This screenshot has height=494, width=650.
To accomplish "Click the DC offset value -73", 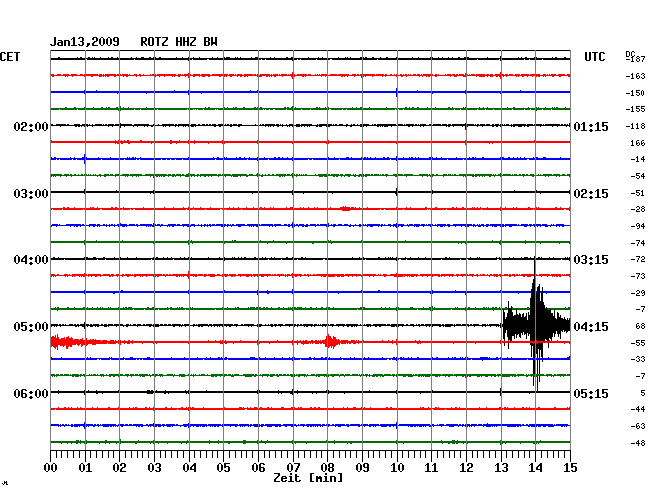I will coord(638,276).
